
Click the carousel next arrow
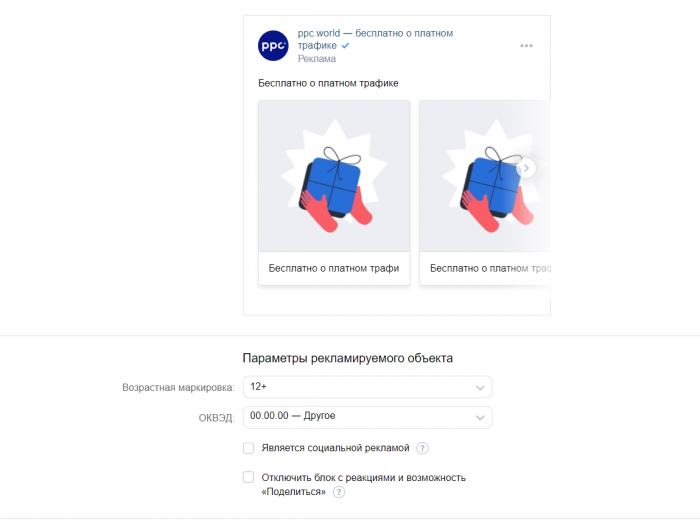[x=527, y=168]
